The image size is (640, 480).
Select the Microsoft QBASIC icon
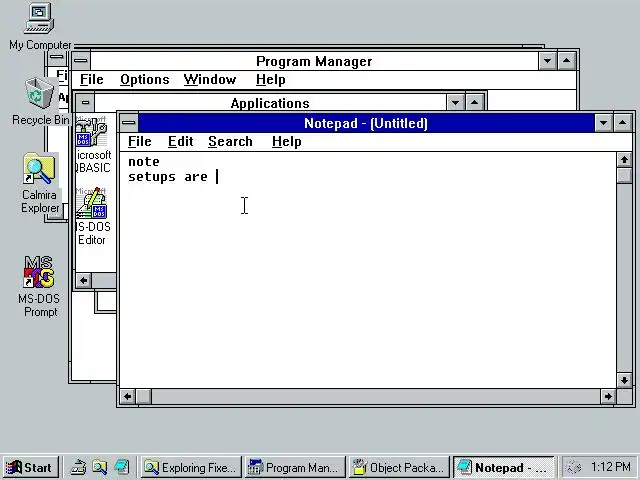[x=93, y=144]
